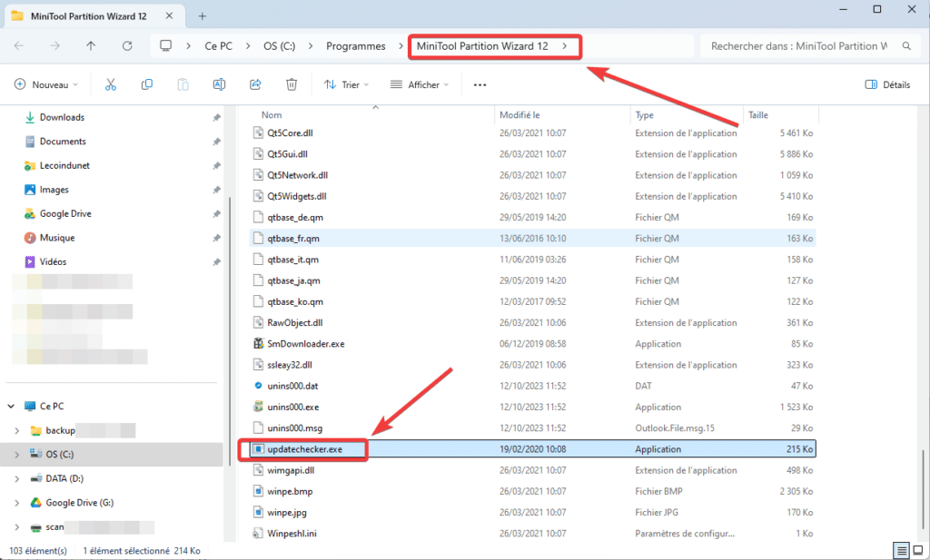Go back with the back arrow
The width and height of the screenshot is (930, 560).
[19, 45]
